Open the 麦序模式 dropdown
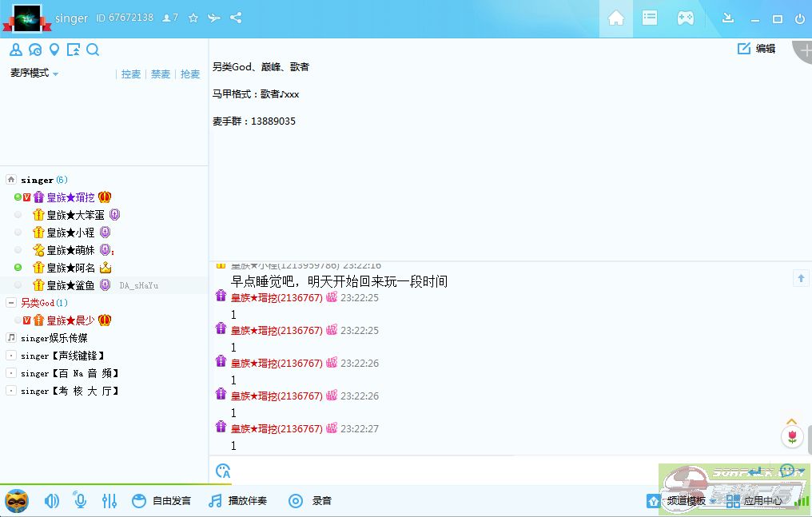The height and width of the screenshot is (517, 812). tap(34, 73)
